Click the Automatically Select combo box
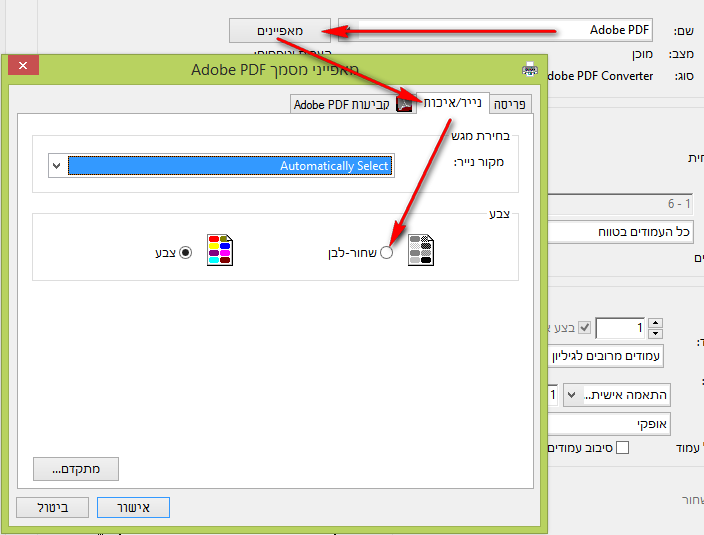This screenshot has height=535, width=704. tap(221, 166)
